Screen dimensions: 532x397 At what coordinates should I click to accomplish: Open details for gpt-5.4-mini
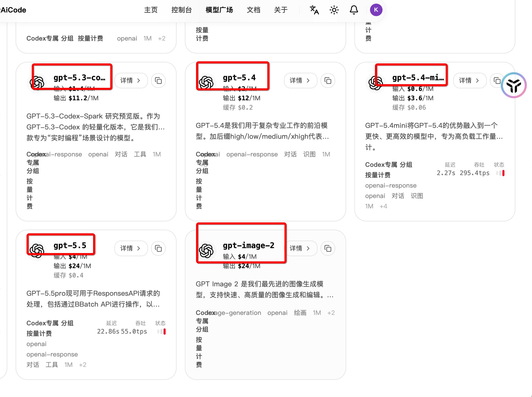click(x=470, y=81)
